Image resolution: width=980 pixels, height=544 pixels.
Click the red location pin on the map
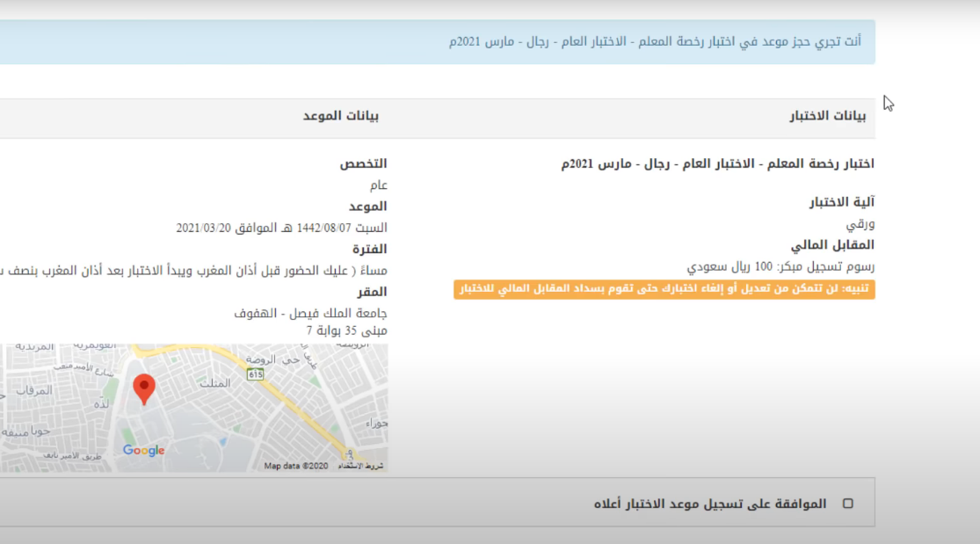pos(144,389)
